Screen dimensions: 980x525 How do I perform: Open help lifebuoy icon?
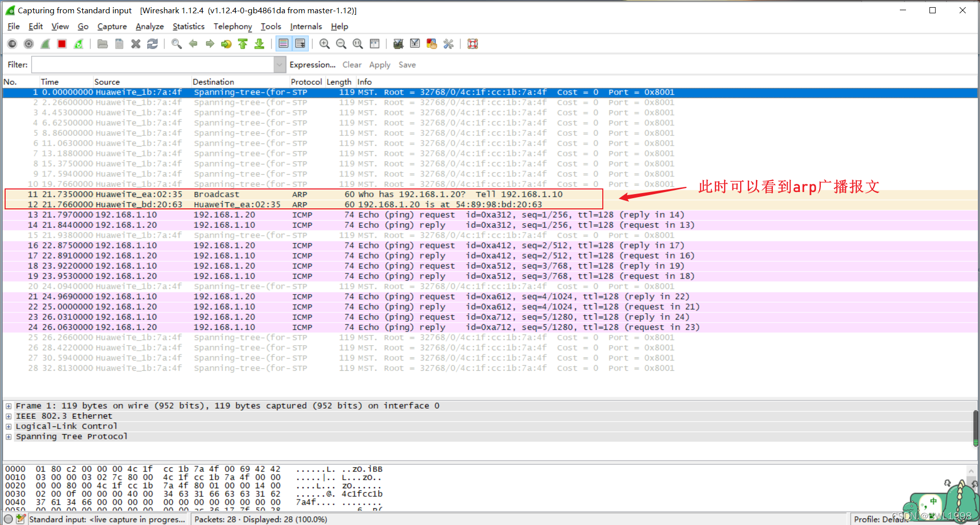[x=473, y=44]
